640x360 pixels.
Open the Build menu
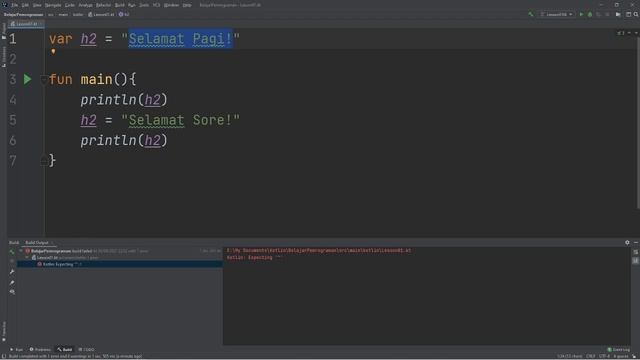(x=120, y=5)
